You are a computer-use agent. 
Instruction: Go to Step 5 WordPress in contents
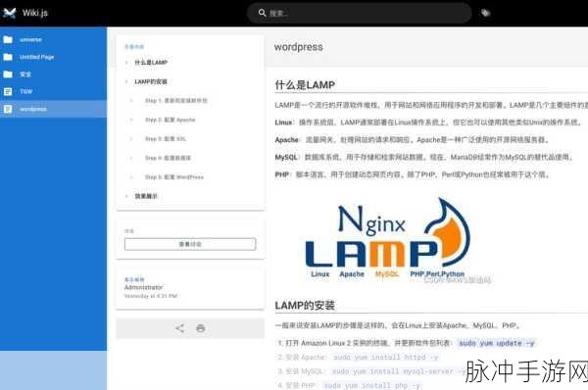tap(174, 177)
